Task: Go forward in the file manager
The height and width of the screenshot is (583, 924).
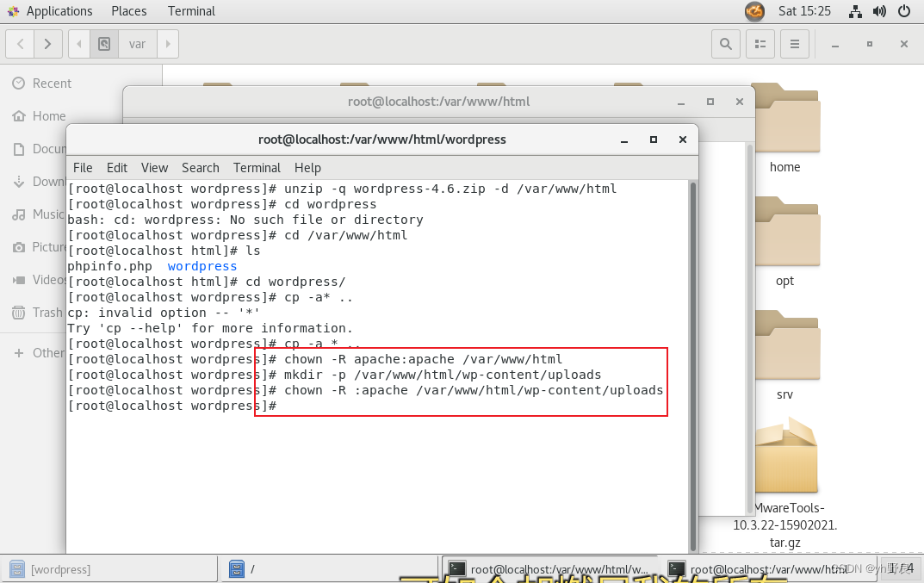Action: pos(47,44)
